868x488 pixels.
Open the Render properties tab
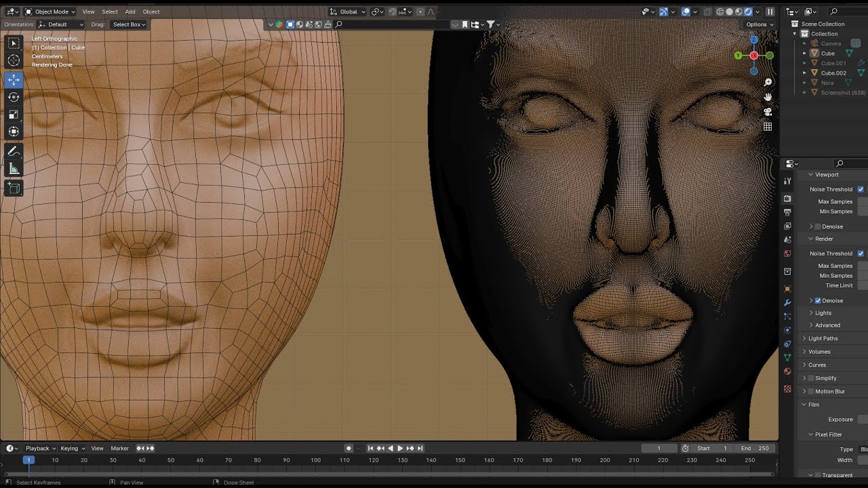787,199
